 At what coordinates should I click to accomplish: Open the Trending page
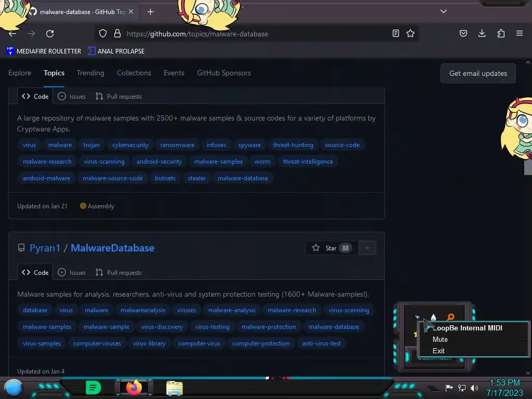(x=90, y=73)
